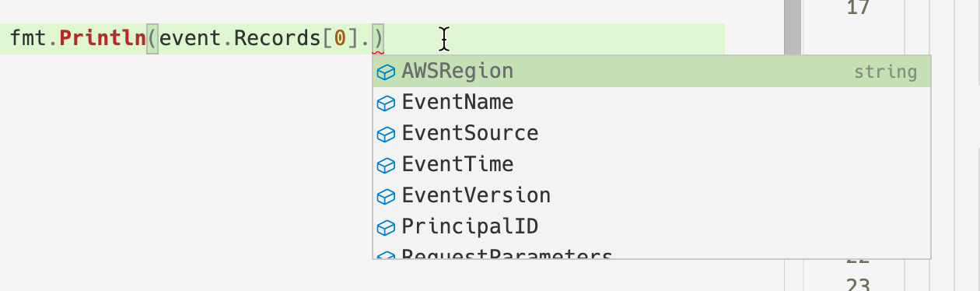This screenshot has height=291, width=980.
Task: Click the field icon next to EventName
Action: [x=386, y=103]
